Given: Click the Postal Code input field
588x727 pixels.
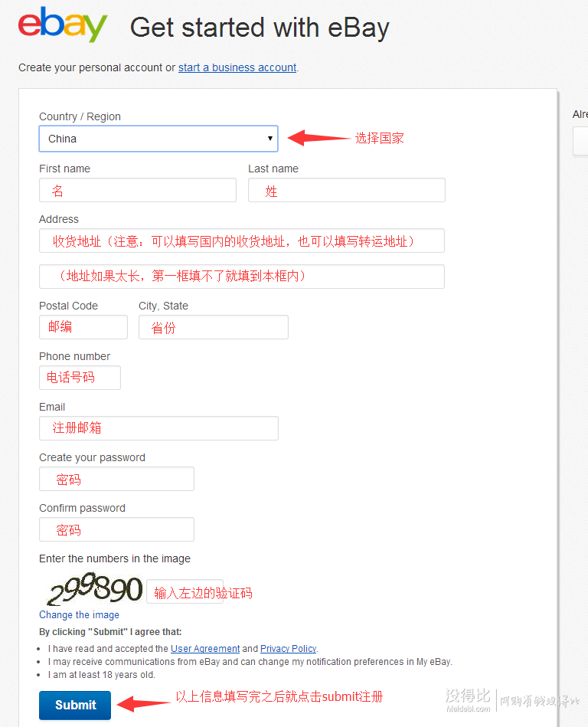Looking at the screenshot, I should (83, 327).
